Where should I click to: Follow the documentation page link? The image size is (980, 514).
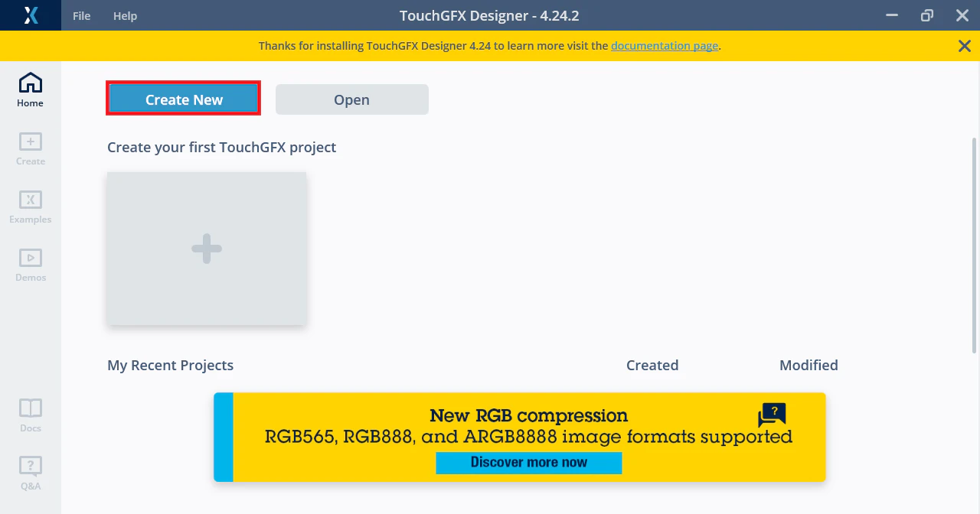click(x=665, y=46)
